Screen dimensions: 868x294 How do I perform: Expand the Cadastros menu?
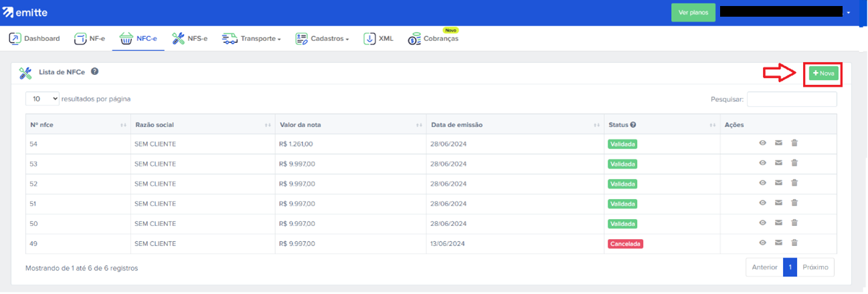click(x=323, y=39)
